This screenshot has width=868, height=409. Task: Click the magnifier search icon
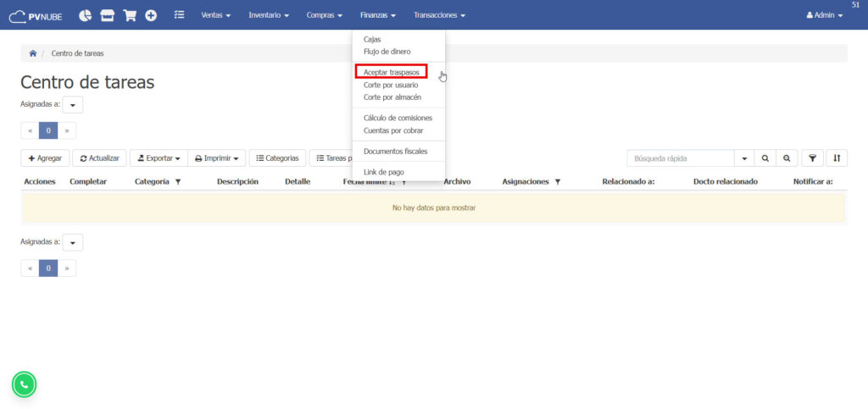coord(765,158)
